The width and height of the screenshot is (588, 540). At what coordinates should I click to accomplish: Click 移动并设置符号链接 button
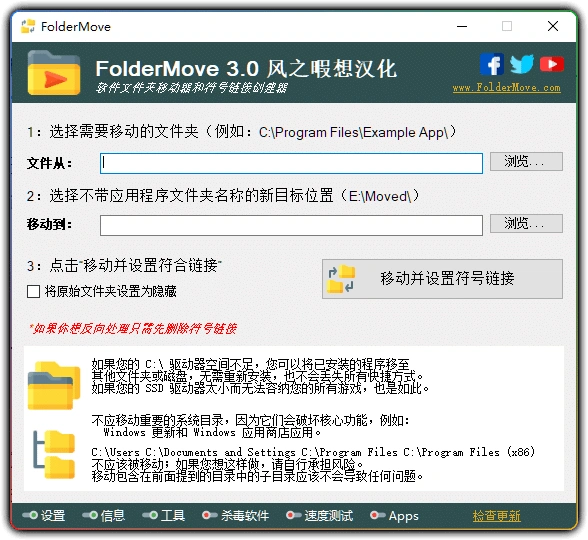442,279
